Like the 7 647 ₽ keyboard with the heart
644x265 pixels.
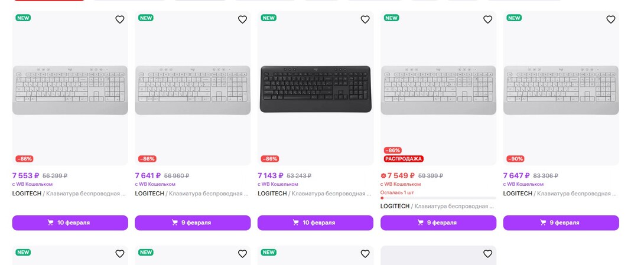(610, 19)
